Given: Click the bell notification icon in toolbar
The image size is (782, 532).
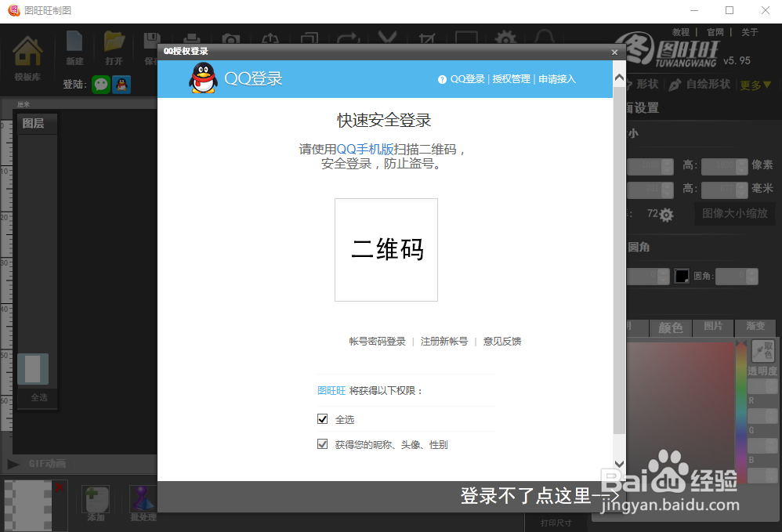Looking at the screenshot, I should coord(544,38).
